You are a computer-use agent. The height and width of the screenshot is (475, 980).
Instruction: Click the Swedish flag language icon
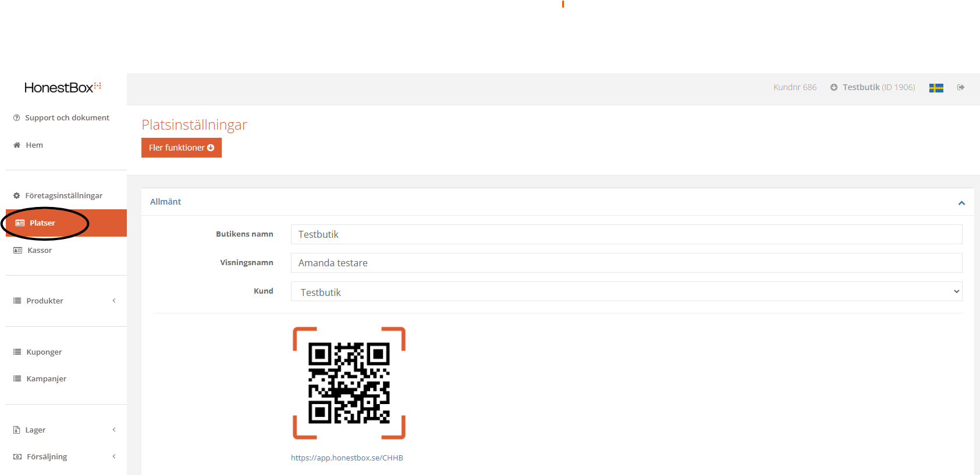click(x=936, y=88)
